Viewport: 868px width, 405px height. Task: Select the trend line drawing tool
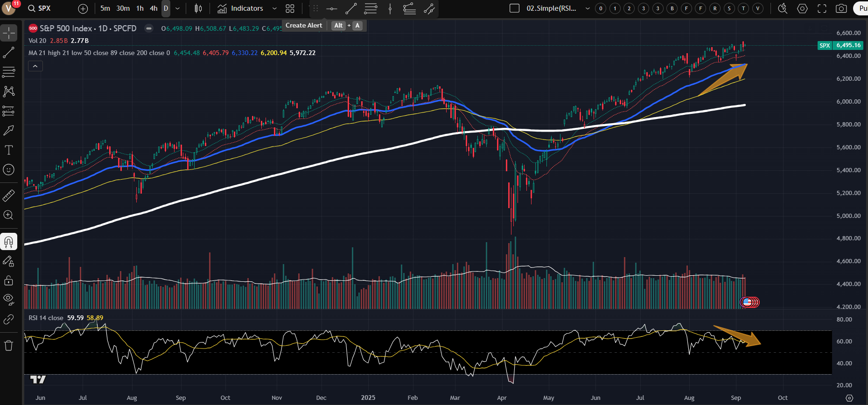[x=9, y=53]
